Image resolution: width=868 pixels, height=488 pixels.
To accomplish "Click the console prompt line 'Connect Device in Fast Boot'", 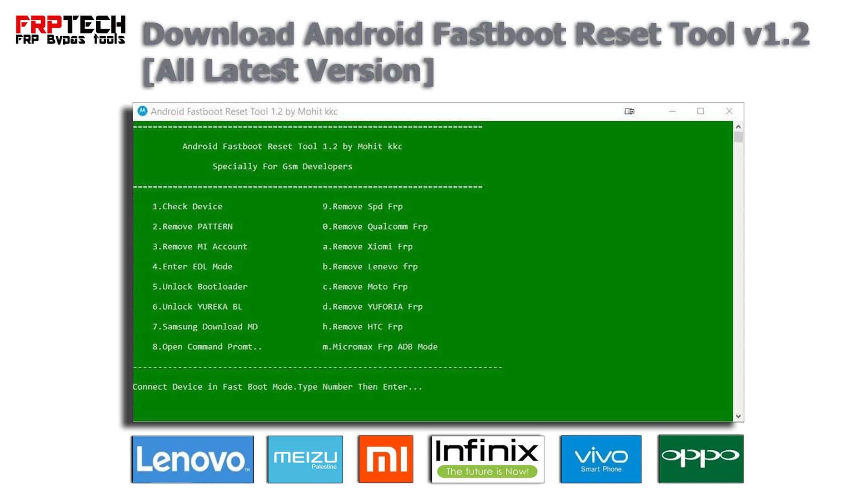I will (277, 386).
